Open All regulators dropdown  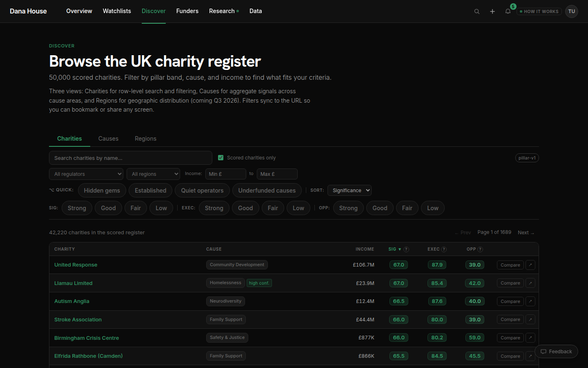pyautogui.click(x=86, y=174)
